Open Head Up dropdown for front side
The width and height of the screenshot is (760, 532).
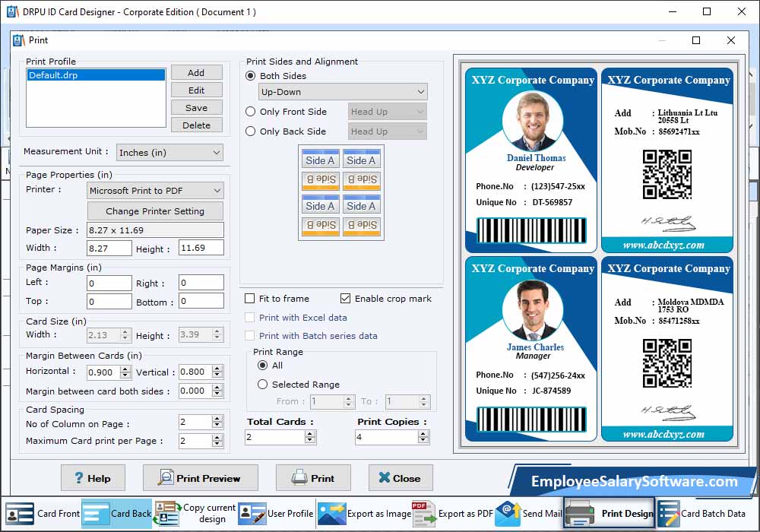(387, 112)
